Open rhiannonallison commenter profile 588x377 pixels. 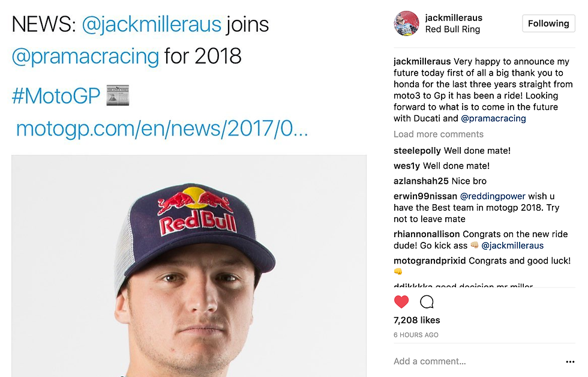tap(427, 234)
